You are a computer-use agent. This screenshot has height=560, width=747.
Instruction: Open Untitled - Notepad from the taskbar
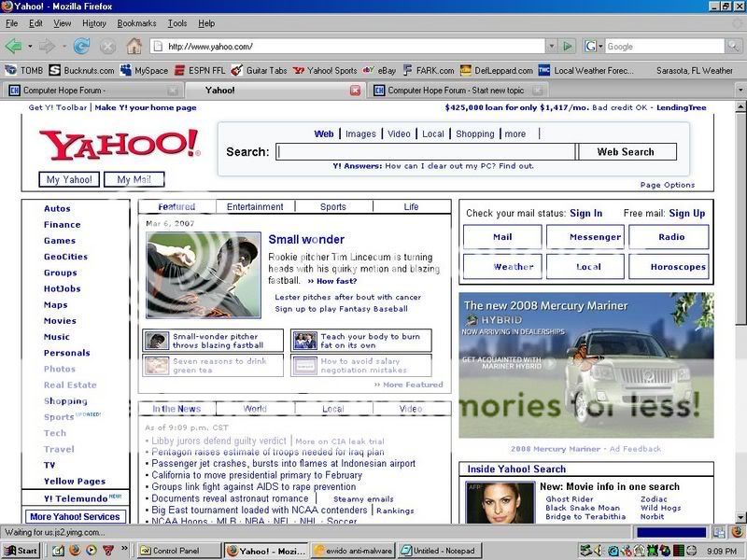point(437,551)
